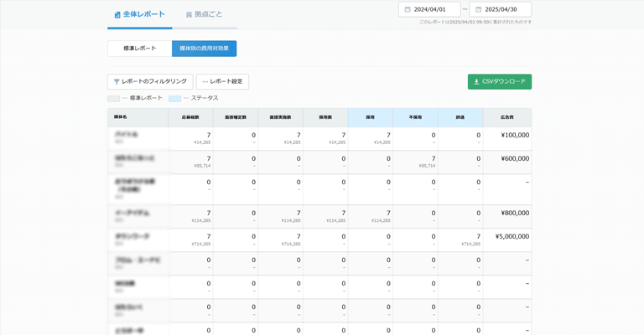Viewport: 644px width, 335px height.
Task: Click the 面接実施数 column header
Action: pyautogui.click(x=281, y=117)
